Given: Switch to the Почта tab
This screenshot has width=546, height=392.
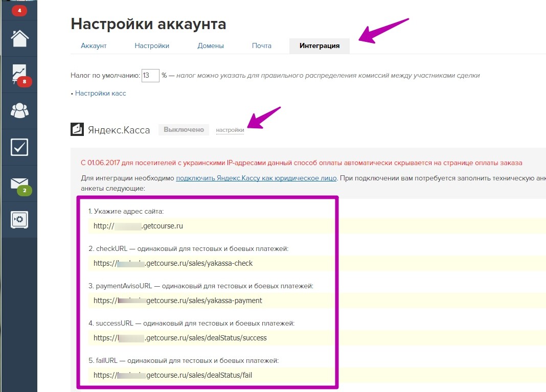Looking at the screenshot, I should pyautogui.click(x=262, y=45).
